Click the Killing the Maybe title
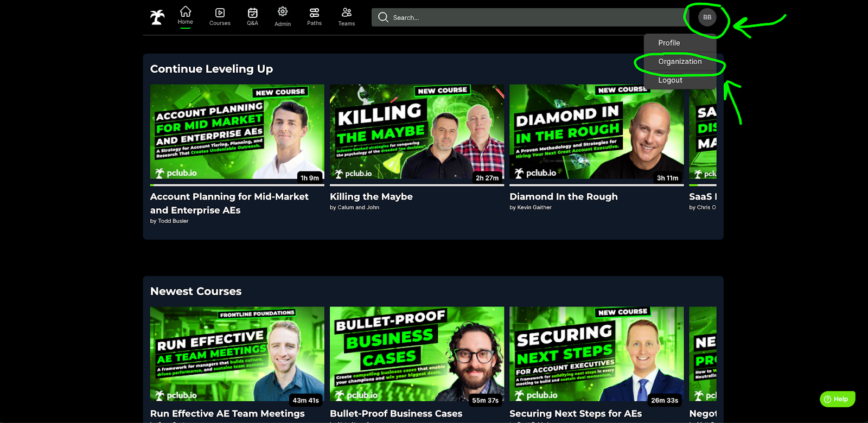 coord(372,197)
